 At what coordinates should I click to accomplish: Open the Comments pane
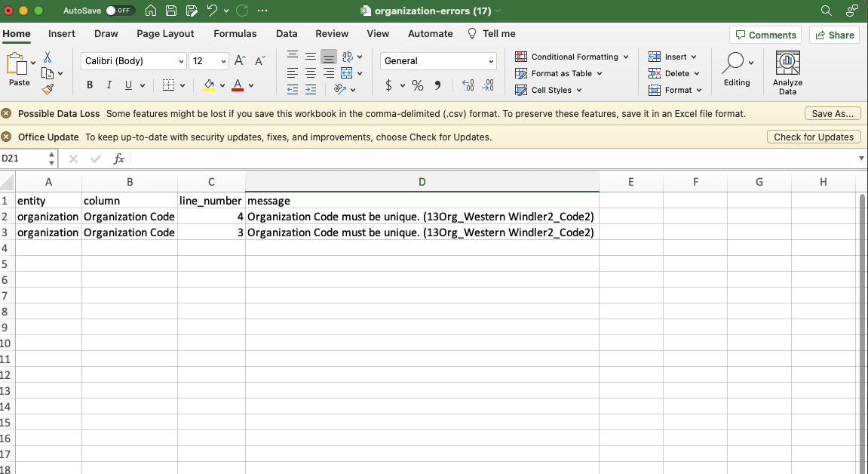765,35
